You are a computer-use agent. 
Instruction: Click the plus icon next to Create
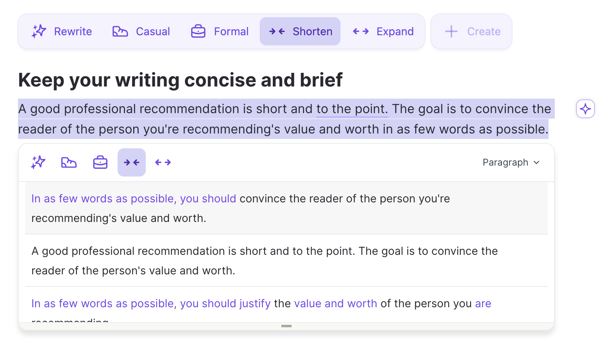[x=451, y=31]
